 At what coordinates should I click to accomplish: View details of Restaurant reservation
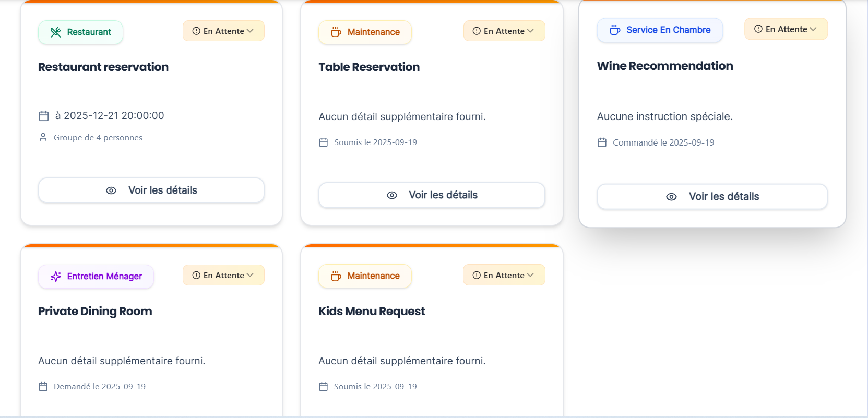pyautogui.click(x=151, y=190)
